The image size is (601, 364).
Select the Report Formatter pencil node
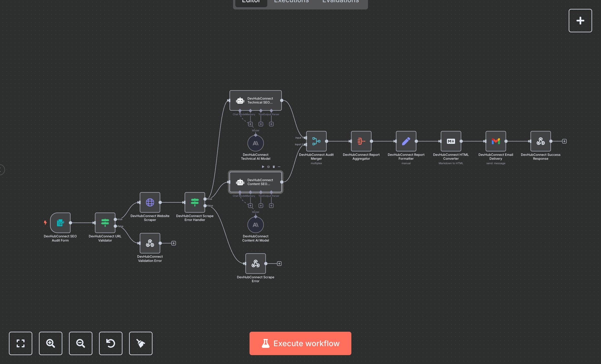406,141
